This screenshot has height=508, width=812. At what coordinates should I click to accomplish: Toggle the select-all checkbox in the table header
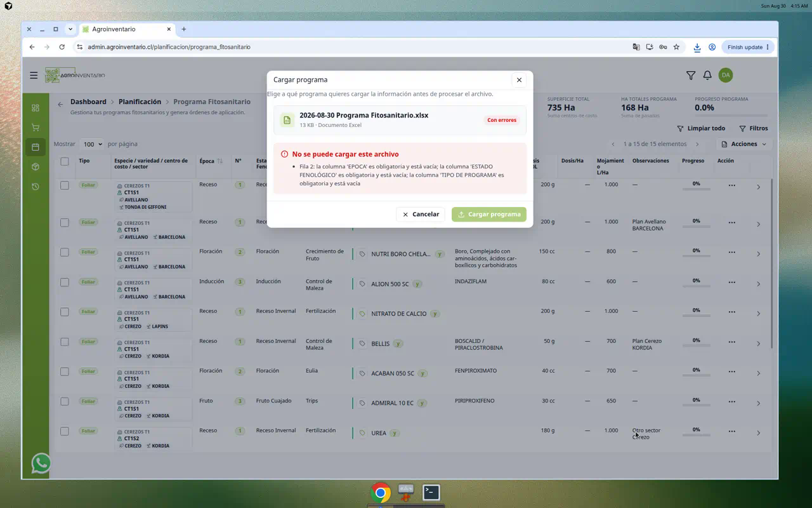click(65, 161)
